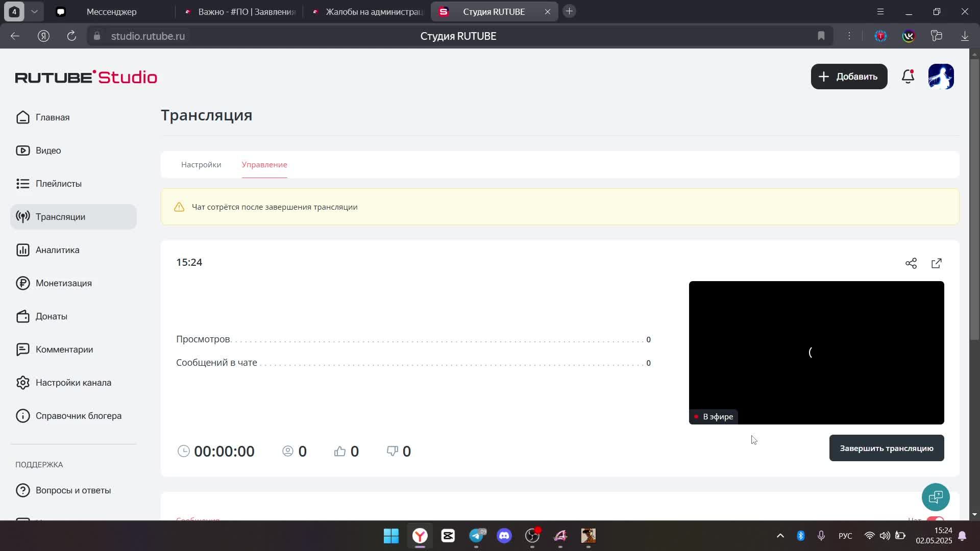Click the share stream icon
Viewport: 980px width, 551px height.
[911, 263]
